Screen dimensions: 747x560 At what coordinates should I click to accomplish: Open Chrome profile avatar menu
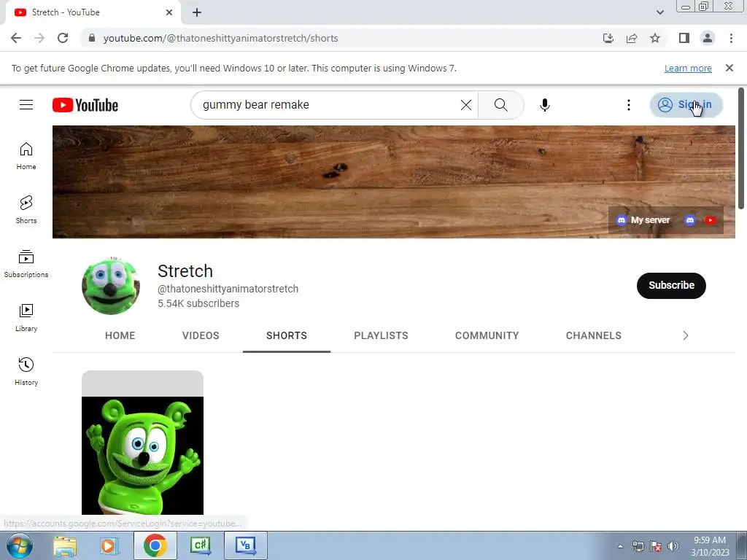(708, 38)
